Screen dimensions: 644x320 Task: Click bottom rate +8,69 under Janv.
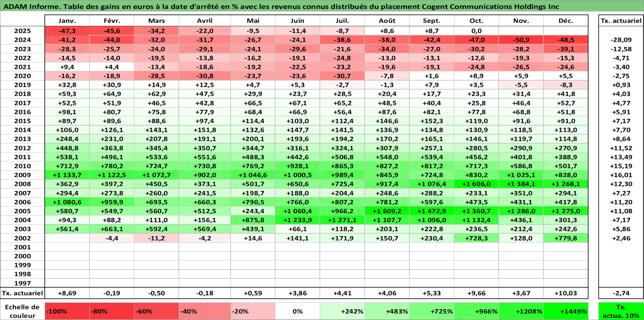pyautogui.click(x=67, y=293)
